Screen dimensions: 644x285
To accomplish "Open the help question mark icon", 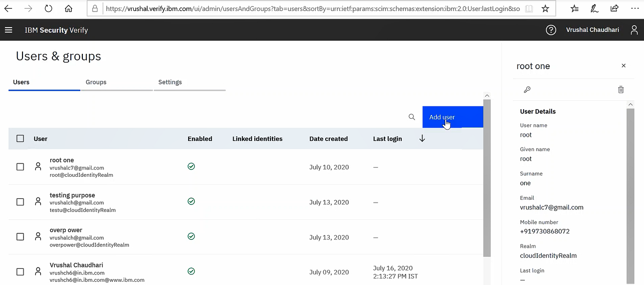I will [551, 29].
